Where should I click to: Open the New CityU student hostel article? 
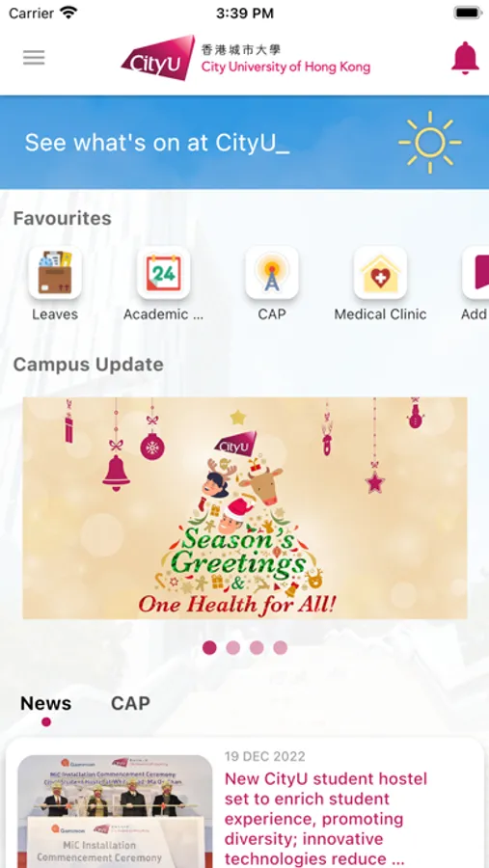point(326,819)
